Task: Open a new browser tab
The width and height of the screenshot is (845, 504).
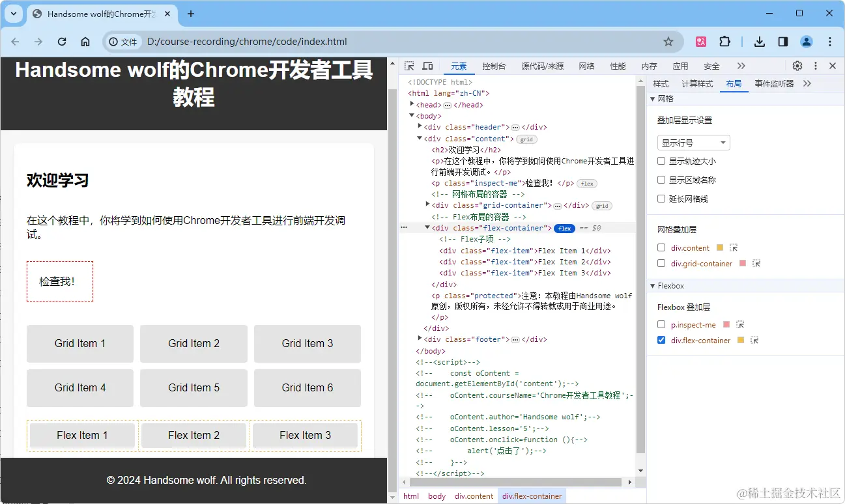Action: click(x=191, y=14)
